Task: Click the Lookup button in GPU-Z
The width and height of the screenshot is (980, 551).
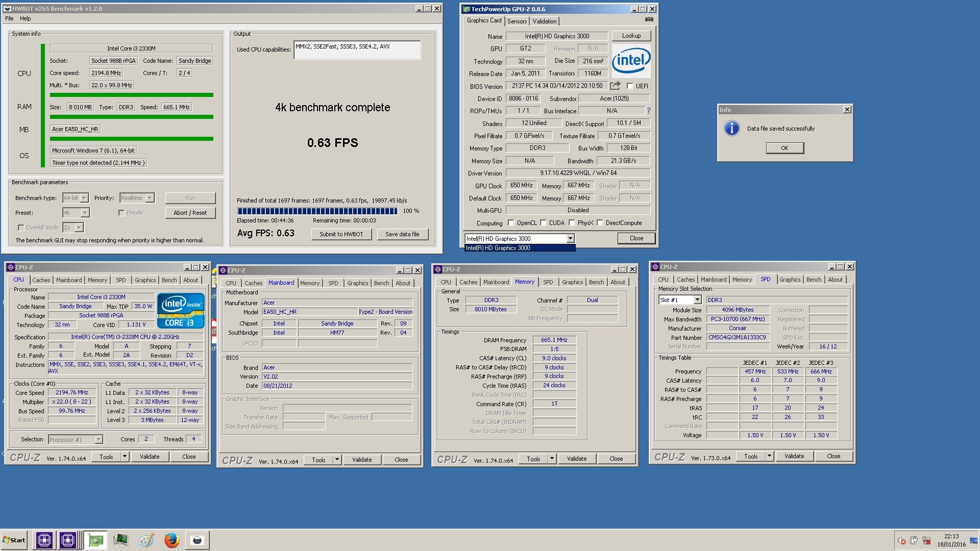Action: click(x=631, y=36)
